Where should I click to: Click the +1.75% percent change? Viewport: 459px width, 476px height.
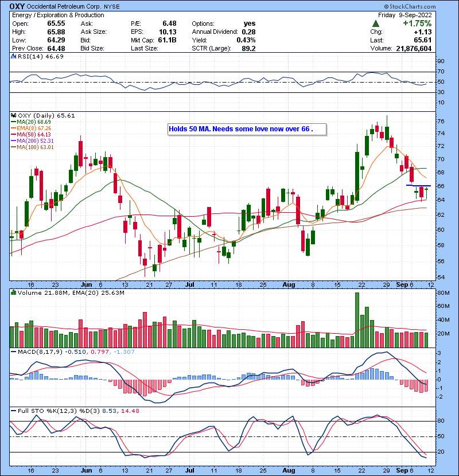click(417, 24)
